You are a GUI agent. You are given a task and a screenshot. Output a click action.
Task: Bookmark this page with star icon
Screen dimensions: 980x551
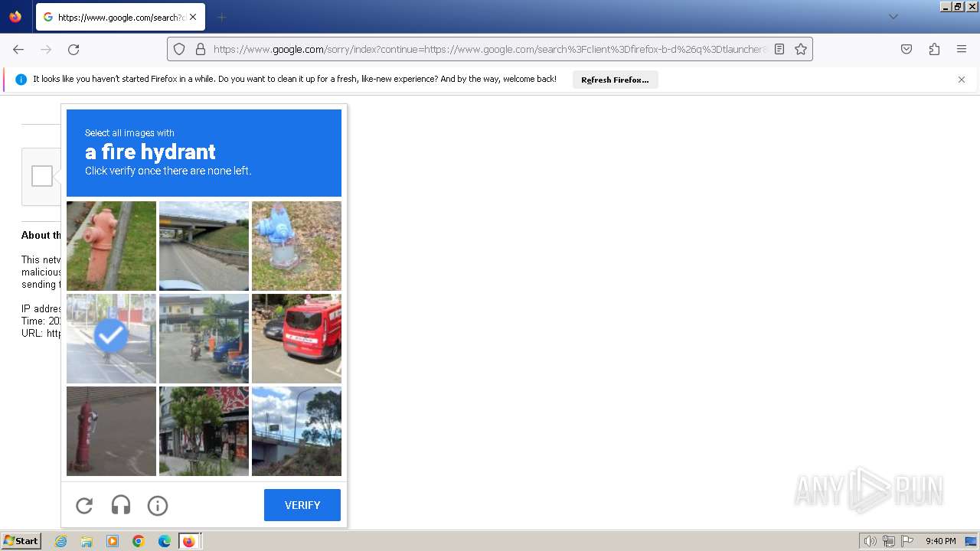801,49
